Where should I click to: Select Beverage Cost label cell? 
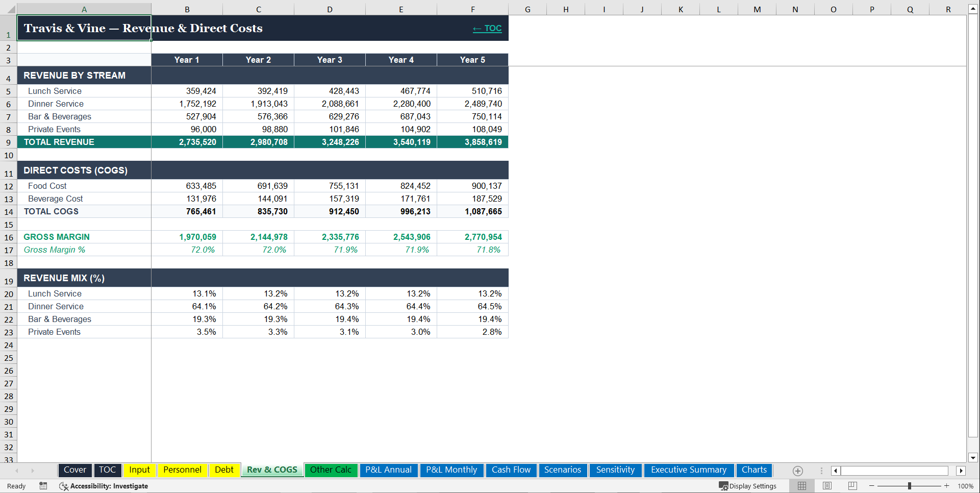[84, 199]
